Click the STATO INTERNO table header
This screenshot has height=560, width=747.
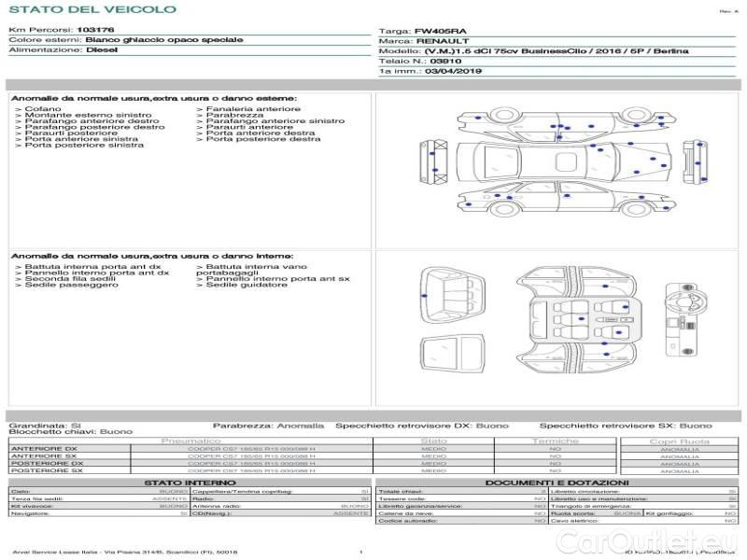[190, 483]
